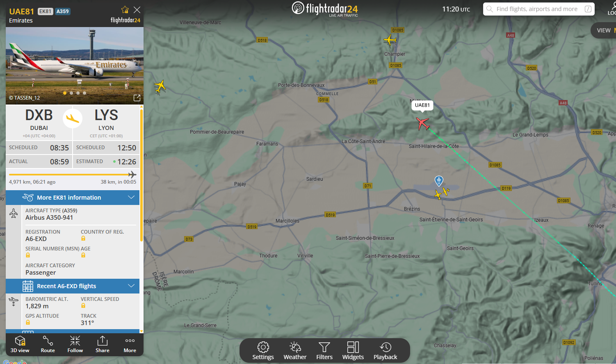
Task: Open the View dropdown on map
Action: (x=604, y=30)
